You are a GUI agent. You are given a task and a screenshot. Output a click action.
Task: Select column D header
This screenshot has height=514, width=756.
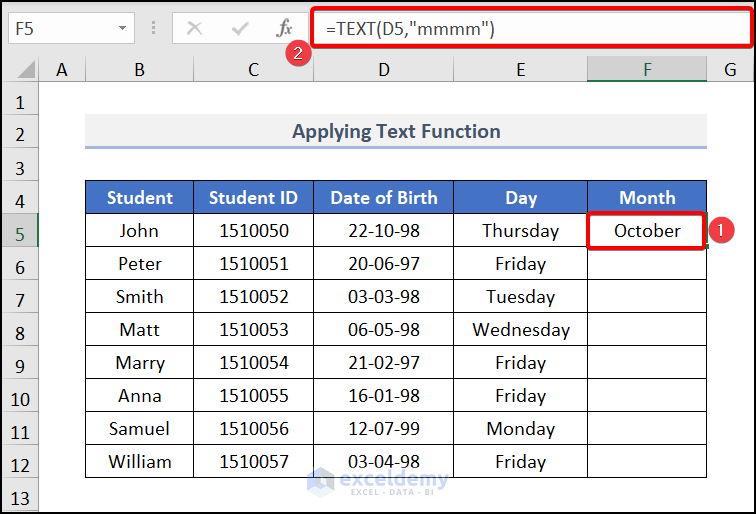pos(384,69)
